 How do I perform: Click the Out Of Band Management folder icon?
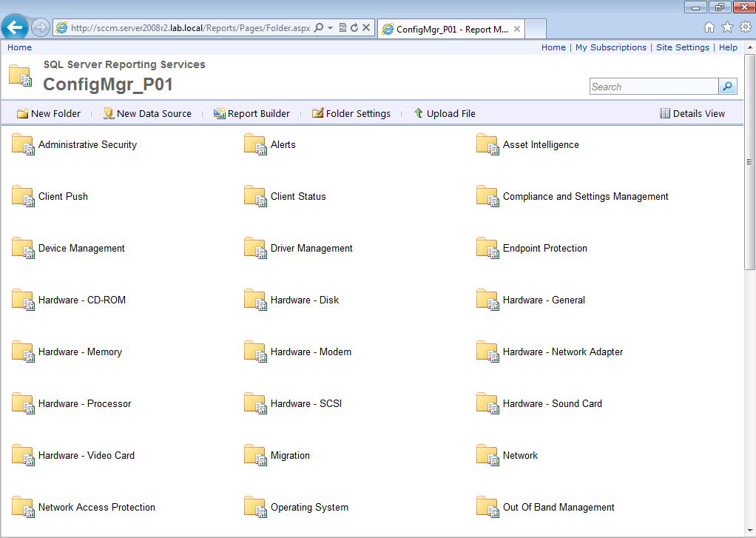pos(487,507)
